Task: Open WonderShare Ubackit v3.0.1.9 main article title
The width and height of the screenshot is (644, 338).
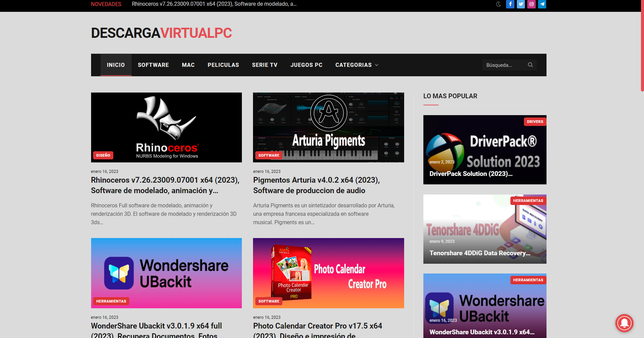Action: pos(158,330)
